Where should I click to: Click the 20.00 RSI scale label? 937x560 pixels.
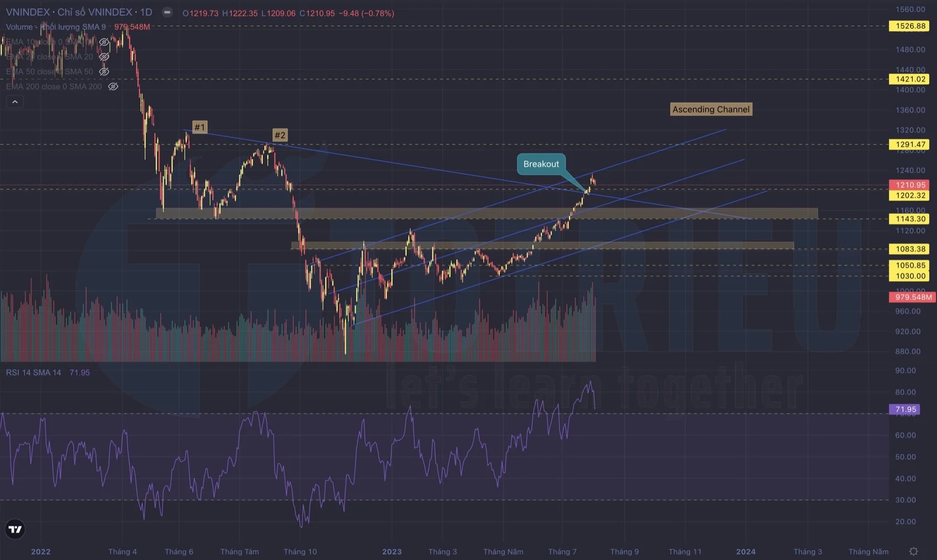point(906,522)
